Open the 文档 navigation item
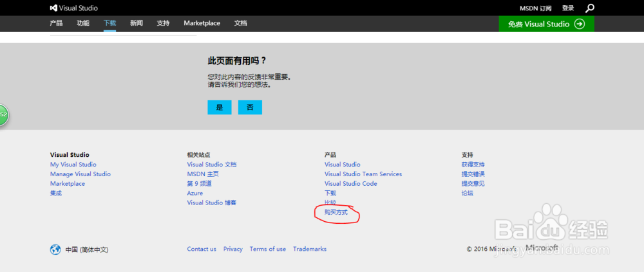644x272 pixels. coord(241,23)
